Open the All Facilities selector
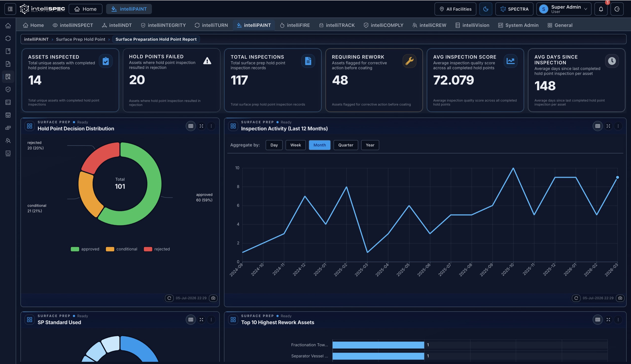The width and height of the screenshot is (631, 364). [x=455, y=9]
